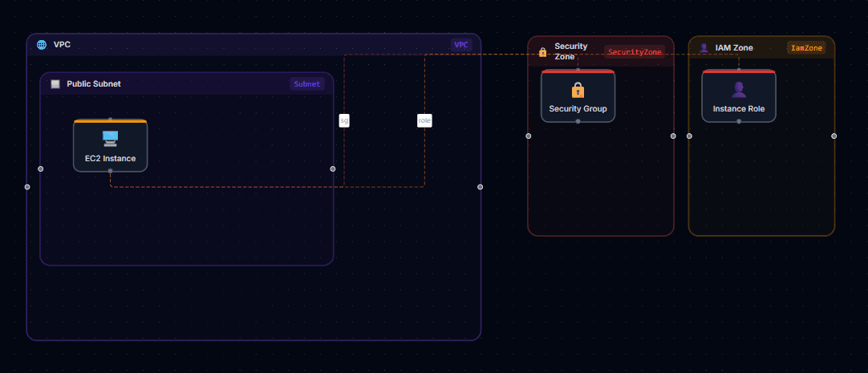Click Security Zone left edge handle

click(528, 136)
